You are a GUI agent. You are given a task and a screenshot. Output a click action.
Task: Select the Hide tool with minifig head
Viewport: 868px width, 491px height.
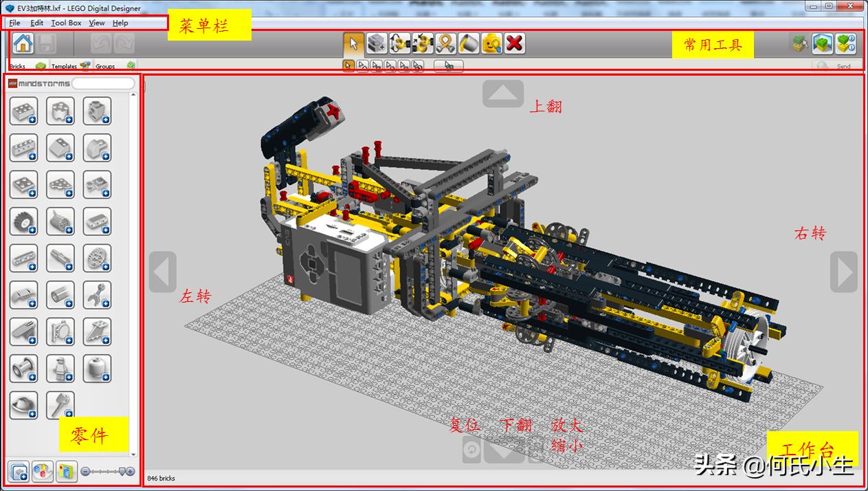tap(491, 43)
